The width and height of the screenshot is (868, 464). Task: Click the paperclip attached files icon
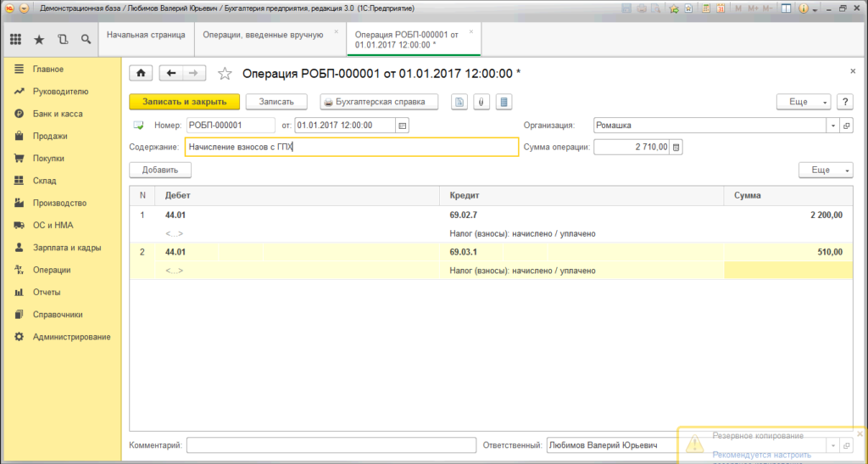(481, 102)
